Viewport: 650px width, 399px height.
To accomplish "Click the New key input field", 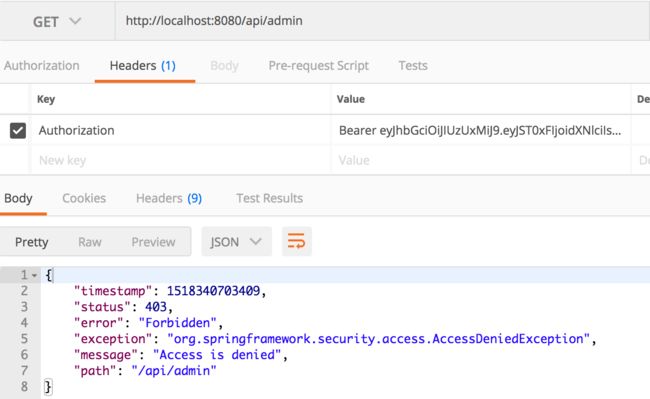I will coord(181,160).
